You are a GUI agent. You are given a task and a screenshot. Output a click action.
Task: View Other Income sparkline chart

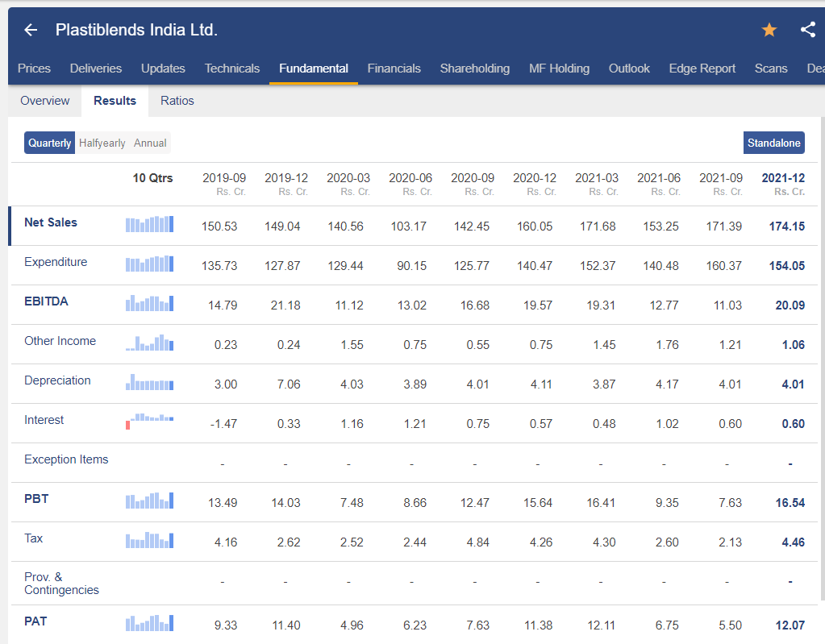tap(149, 343)
